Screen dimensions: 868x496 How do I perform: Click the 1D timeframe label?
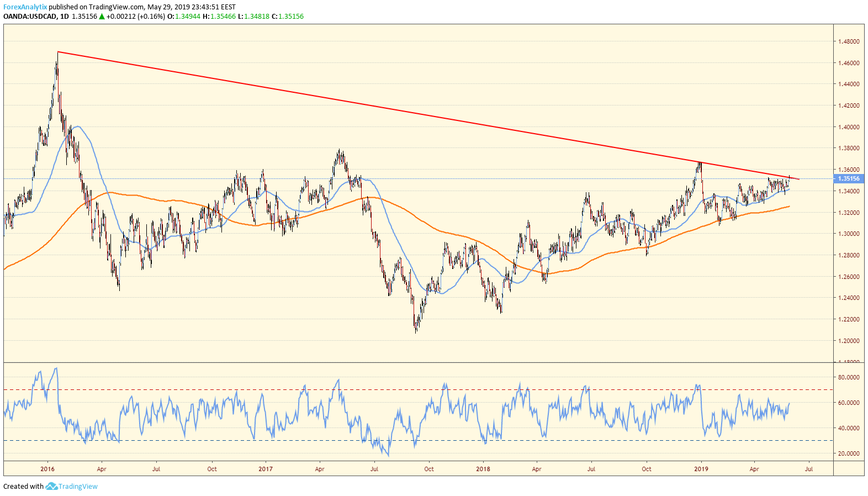[x=65, y=17]
